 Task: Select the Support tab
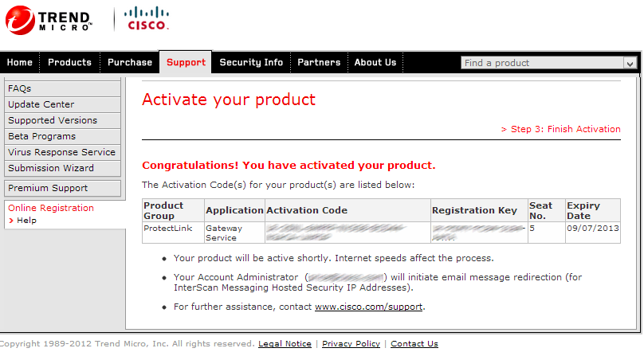[x=186, y=62]
